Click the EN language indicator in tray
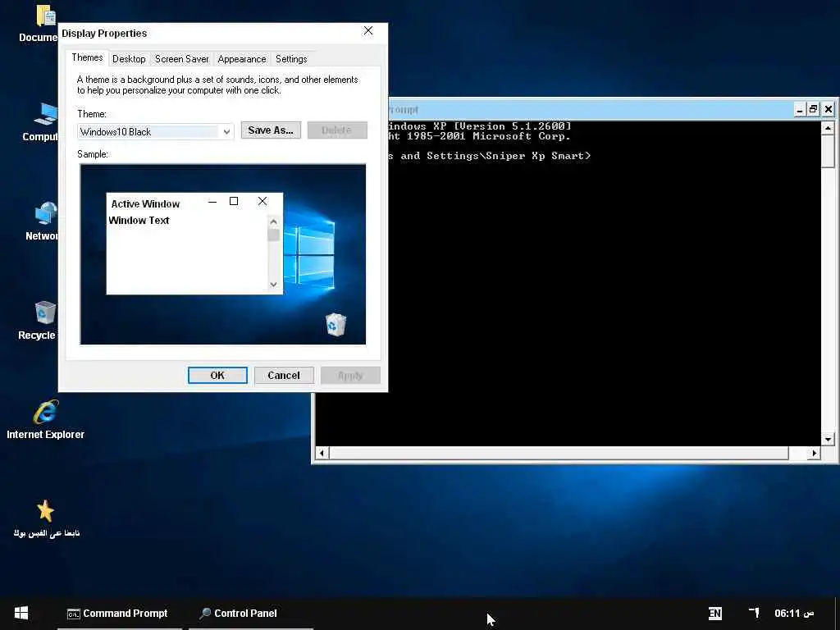Viewport: 840px width, 630px height. 714,613
